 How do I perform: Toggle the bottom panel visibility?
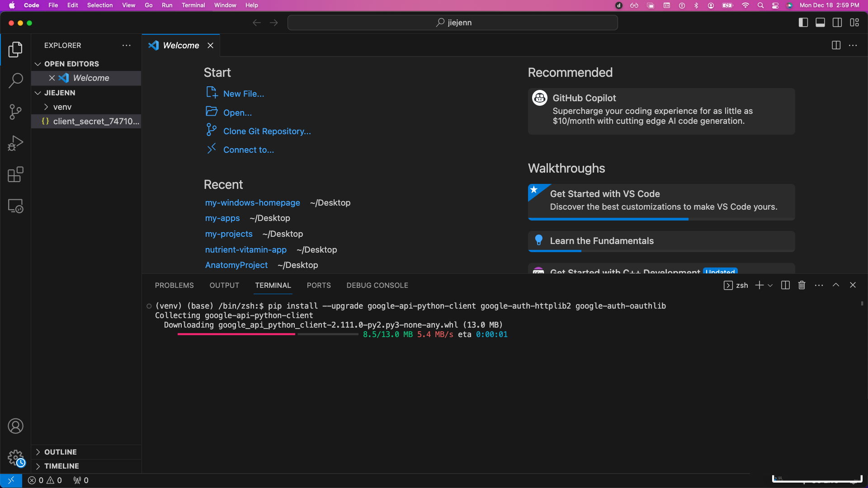tap(820, 23)
